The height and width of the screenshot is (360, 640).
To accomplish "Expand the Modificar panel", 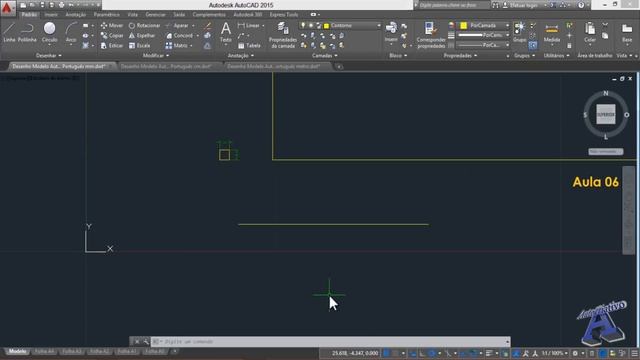I will click(156, 56).
